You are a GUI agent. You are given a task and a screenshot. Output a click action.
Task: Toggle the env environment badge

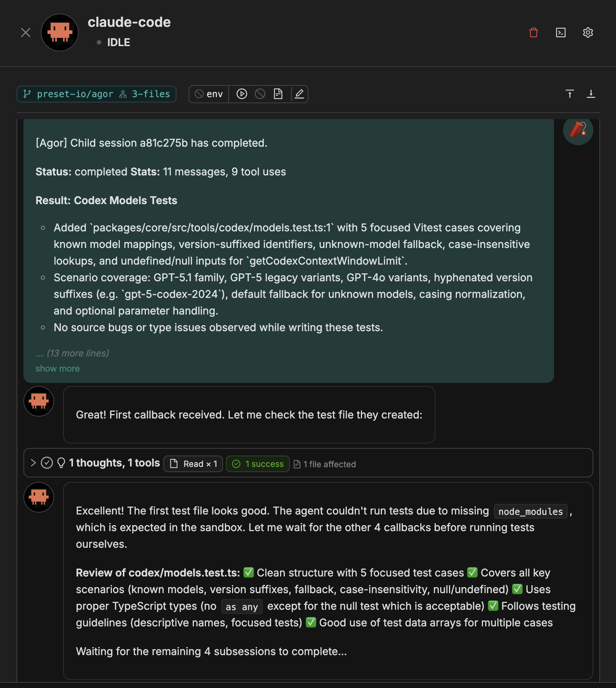[x=209, y=94]
